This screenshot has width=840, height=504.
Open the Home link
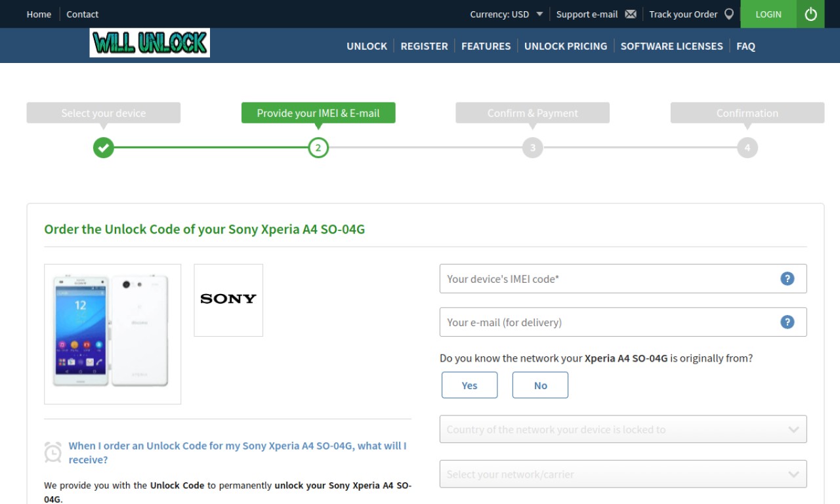point(39,14)
